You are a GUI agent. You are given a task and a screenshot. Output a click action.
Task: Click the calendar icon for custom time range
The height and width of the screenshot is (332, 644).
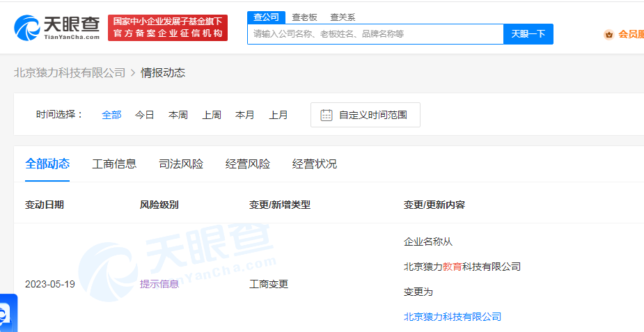point(326,115)
